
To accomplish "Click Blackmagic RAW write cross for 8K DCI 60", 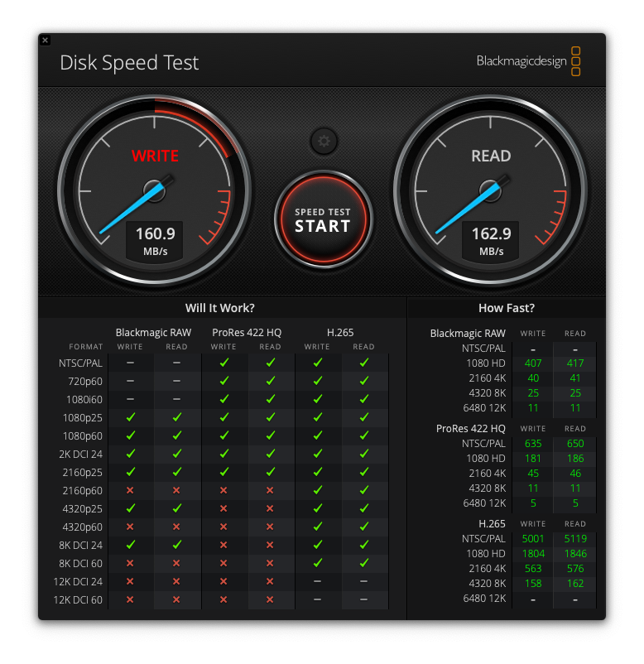I will (x=130, y=563).
